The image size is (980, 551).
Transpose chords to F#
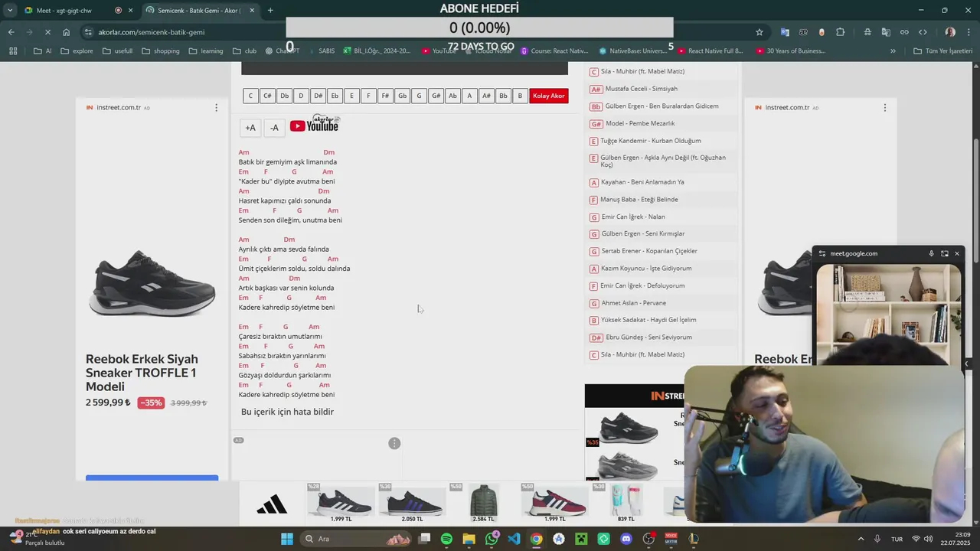[x=385, y=96]
